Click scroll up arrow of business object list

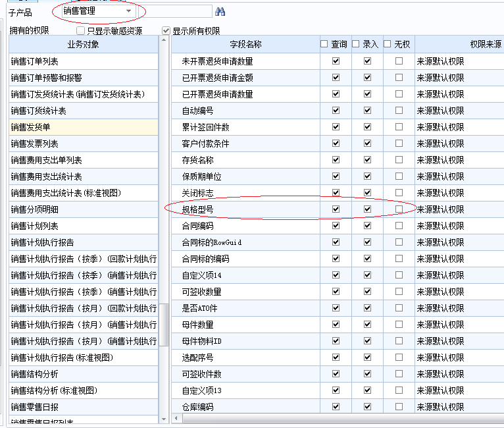(164, 41)
